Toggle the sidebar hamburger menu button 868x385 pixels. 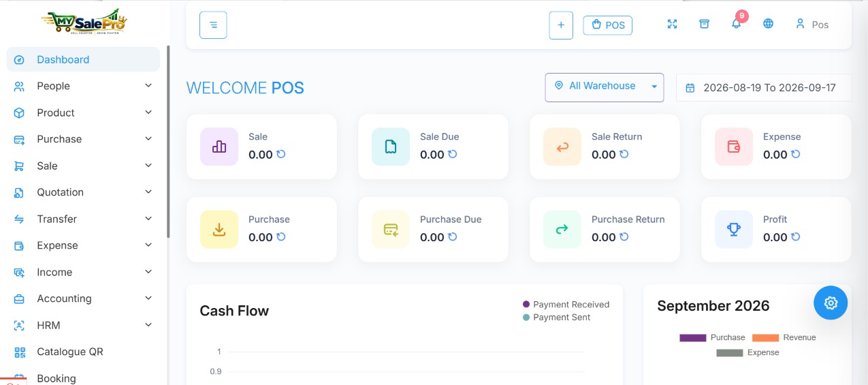[x=213, y=25]
